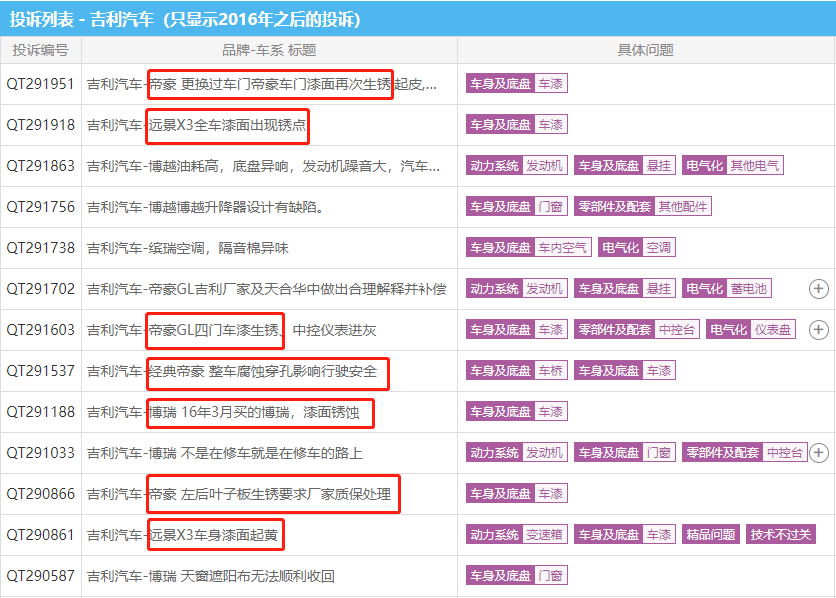Image resolution: width=836 pixels, height=598 pixels.
Task: Open complaint number QT291603
Action: click(41, 330)
